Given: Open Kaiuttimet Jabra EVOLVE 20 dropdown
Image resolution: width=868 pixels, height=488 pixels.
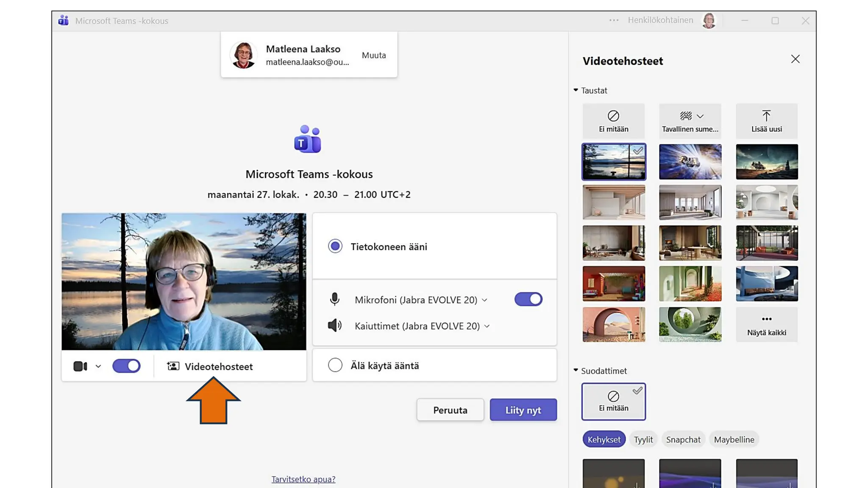Looking at the screenshot, I should coord(422,326).
